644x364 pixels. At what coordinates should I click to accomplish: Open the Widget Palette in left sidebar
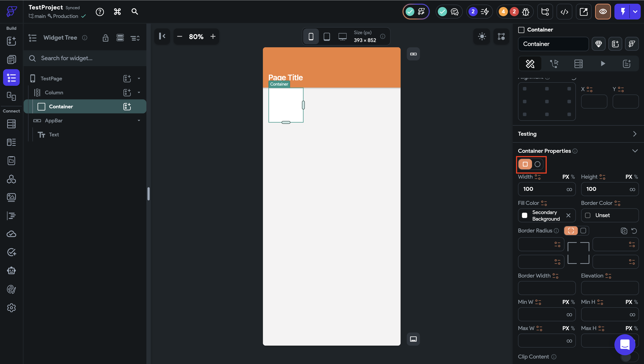point(11,41)
